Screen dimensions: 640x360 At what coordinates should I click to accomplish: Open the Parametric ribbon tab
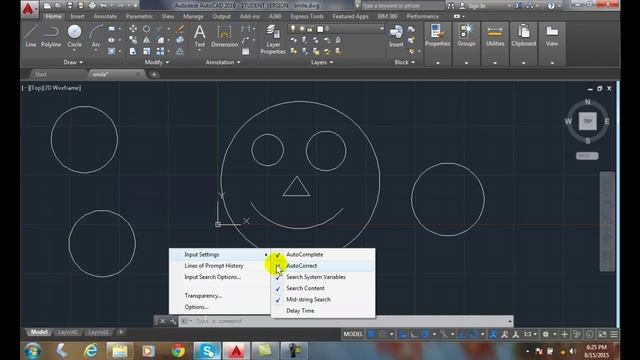click(139, 16)
